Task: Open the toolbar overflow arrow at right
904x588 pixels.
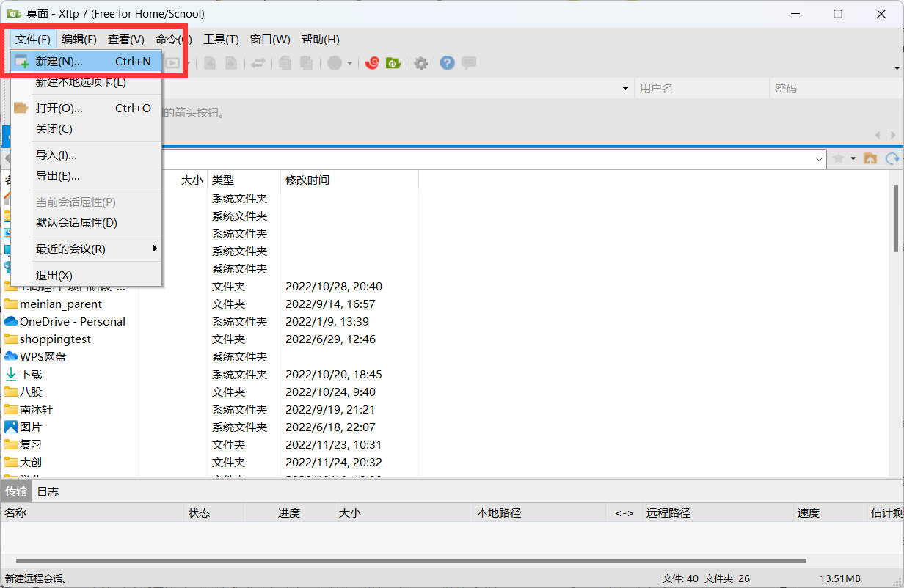Action: click(x=897, y=68)
